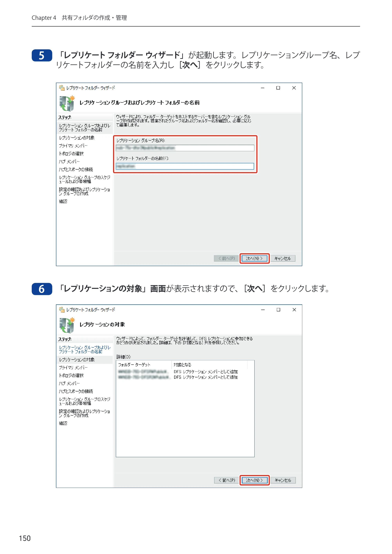Click blue link レプリケーション グループおよびレプリケート フォルダーの名前 in lower window
This screenshot has width=392, height=554.
coord(85,349)
